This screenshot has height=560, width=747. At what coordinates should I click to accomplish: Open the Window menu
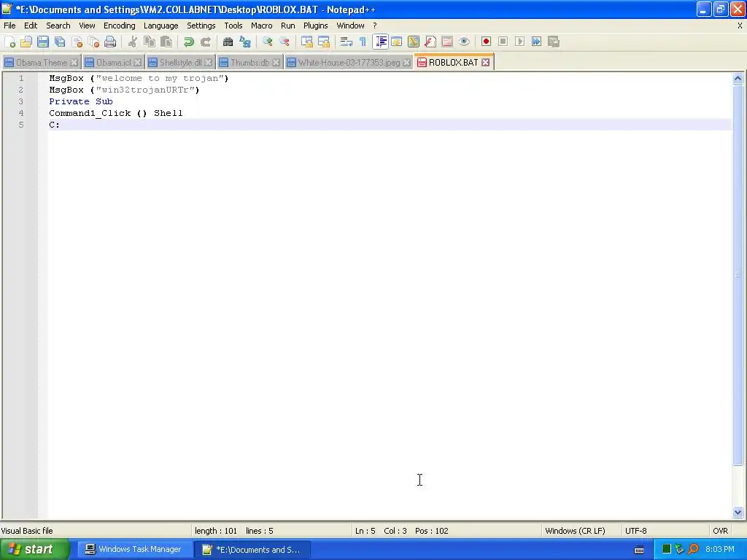point(350,26)
